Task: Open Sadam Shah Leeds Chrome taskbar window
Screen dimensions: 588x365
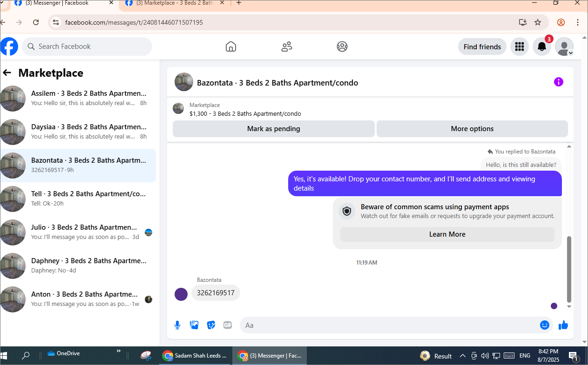Action: click(195, 356)
